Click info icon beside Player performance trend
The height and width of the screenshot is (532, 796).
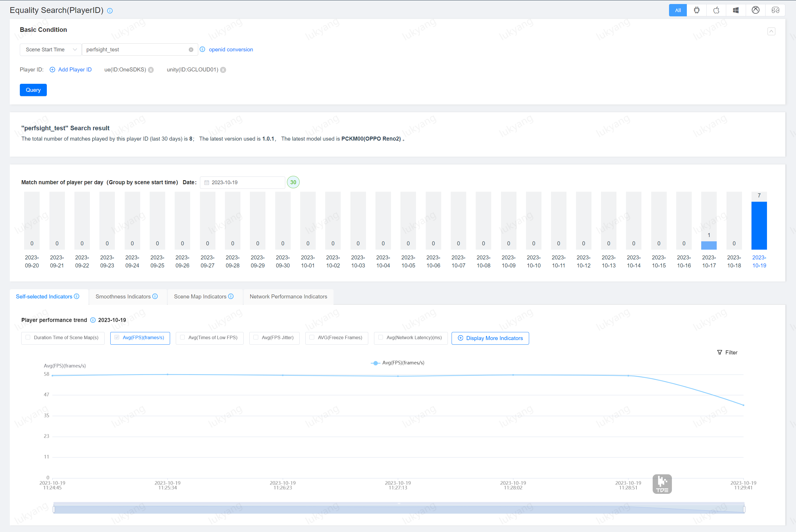[x=93, y=320]
